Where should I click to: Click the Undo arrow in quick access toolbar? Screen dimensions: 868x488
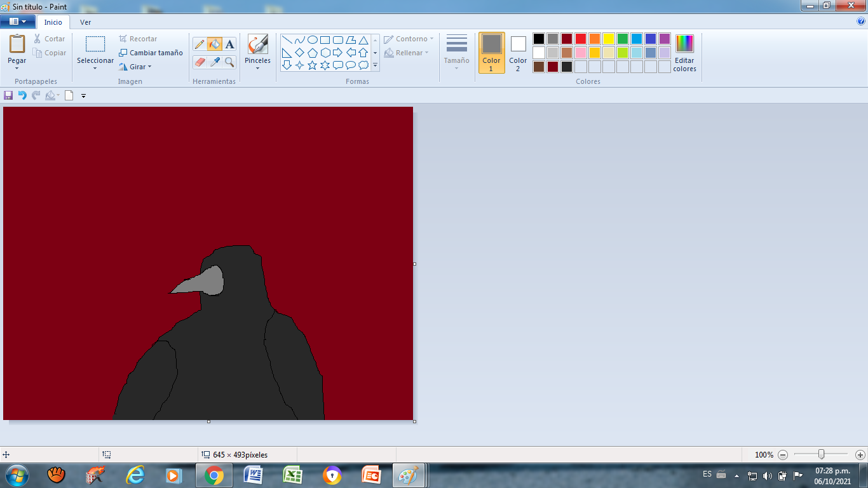(22, 95)
